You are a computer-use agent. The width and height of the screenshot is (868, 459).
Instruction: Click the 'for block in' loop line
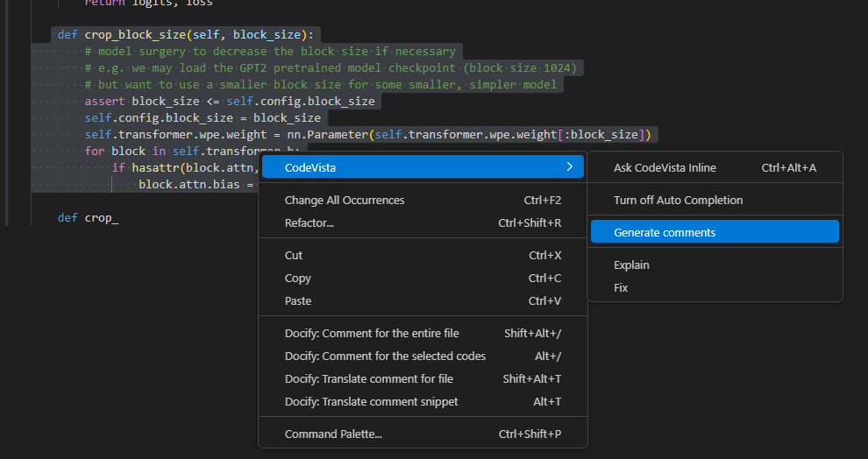(x=192, y=151)
